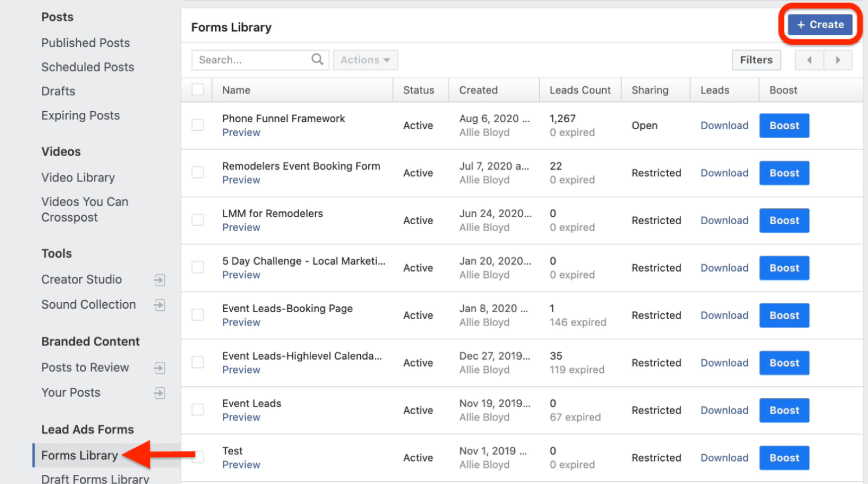Go to next page arrow
Viewport: 868px width, 484px height.
(838, 60)
